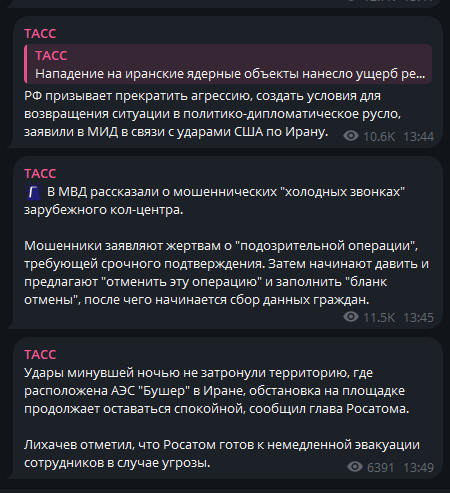Select the 13:49 timestamp on the Bushehr message

tap(419, 468)
